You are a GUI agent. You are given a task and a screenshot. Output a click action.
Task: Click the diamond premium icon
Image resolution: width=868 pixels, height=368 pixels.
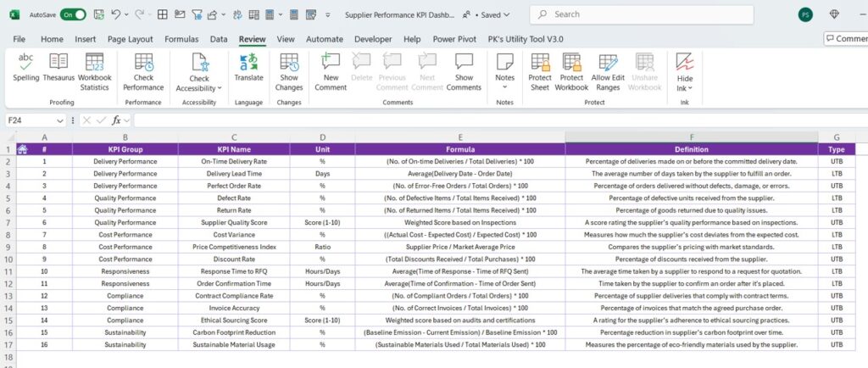[834, 15]
